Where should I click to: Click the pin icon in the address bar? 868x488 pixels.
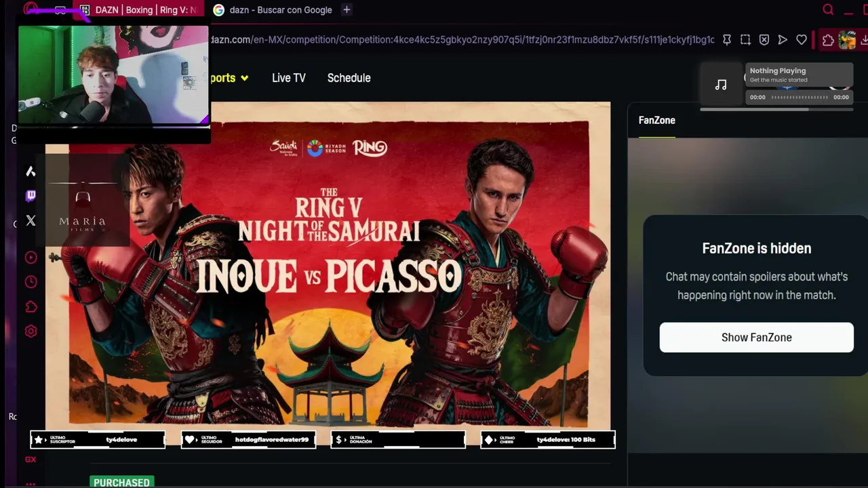point(726,40)
